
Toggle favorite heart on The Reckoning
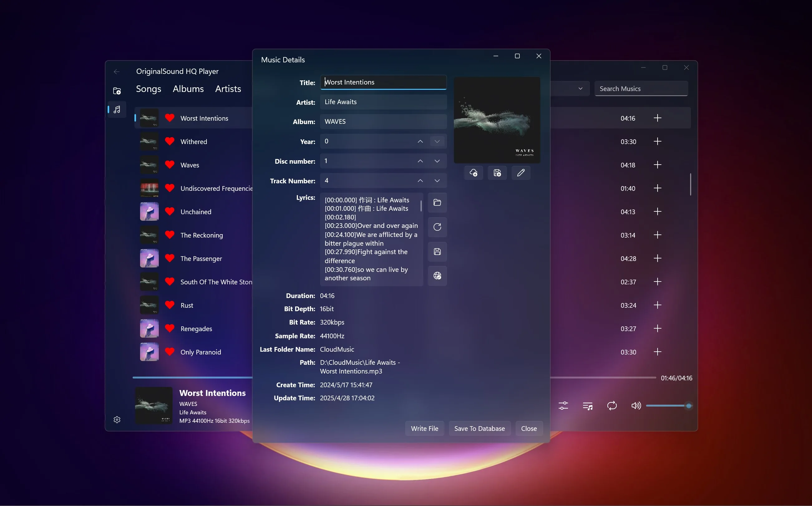coord(170,235)
